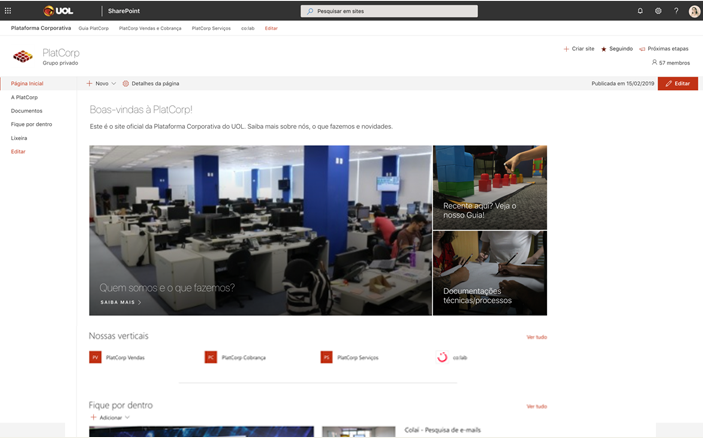The image size is (703, 438).
Task: Open Colaí - Pesquisa de e-mails news item
Action: tap(443, 430)
